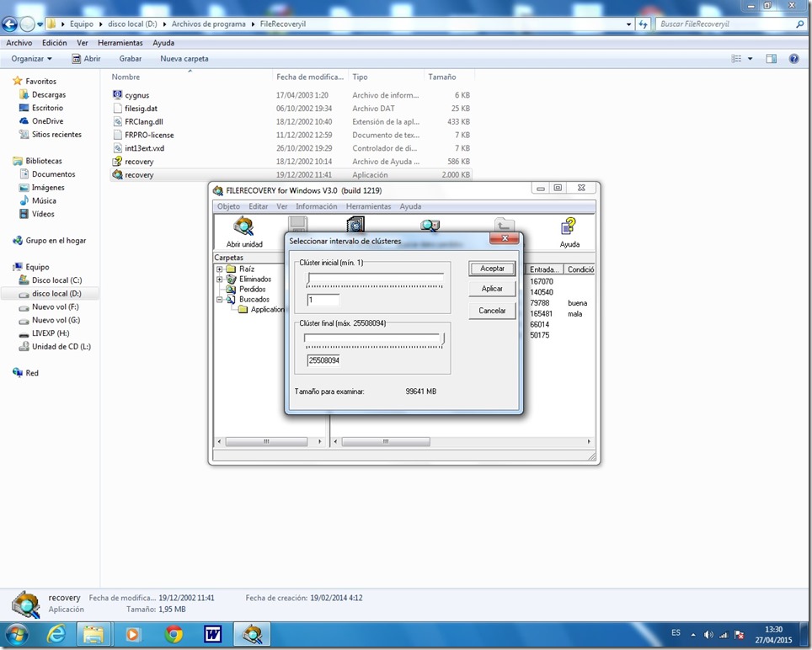Screen dimensions: 812x650
Task: Expand the Raíz tree node
Action: (219, 269)
